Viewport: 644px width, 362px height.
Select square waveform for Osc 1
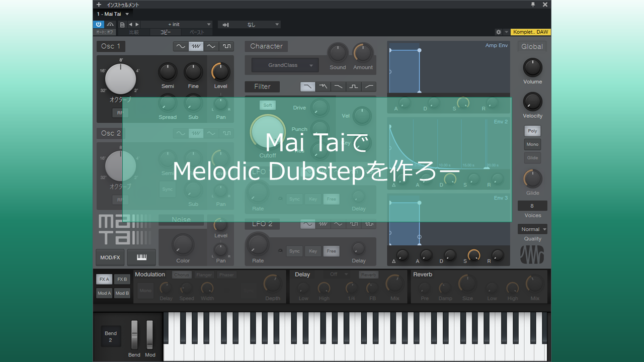point(226,46)
